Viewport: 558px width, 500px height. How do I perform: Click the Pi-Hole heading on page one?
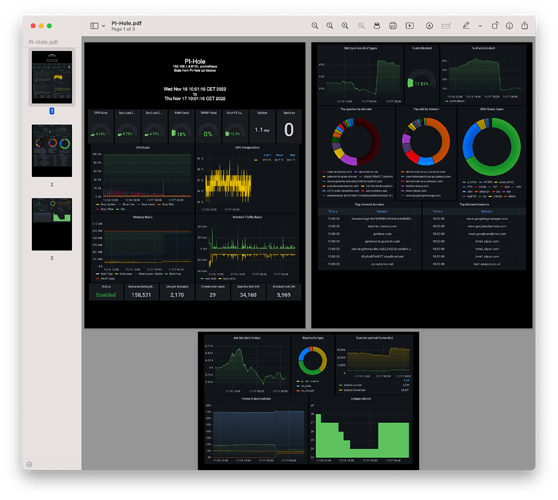click(x=195, y=61)
